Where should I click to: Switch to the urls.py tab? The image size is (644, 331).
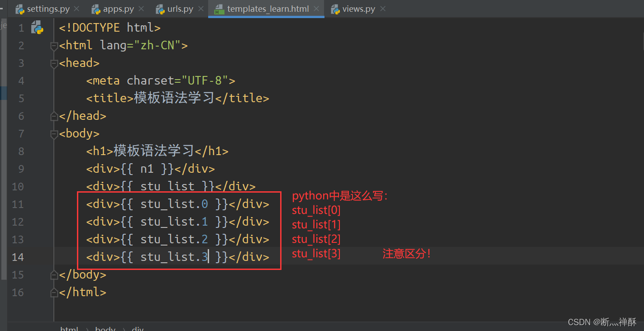[x=180, y=9]
